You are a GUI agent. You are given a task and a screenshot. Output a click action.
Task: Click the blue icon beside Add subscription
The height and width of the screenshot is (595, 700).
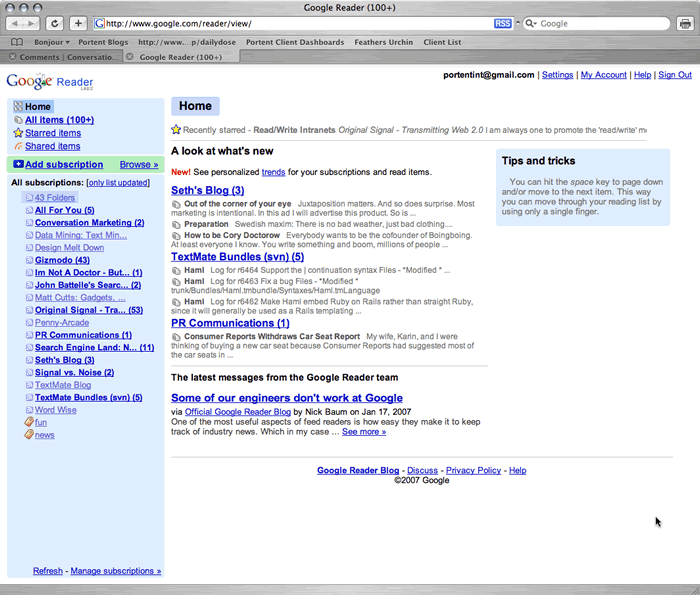click(x=18, y=164)
